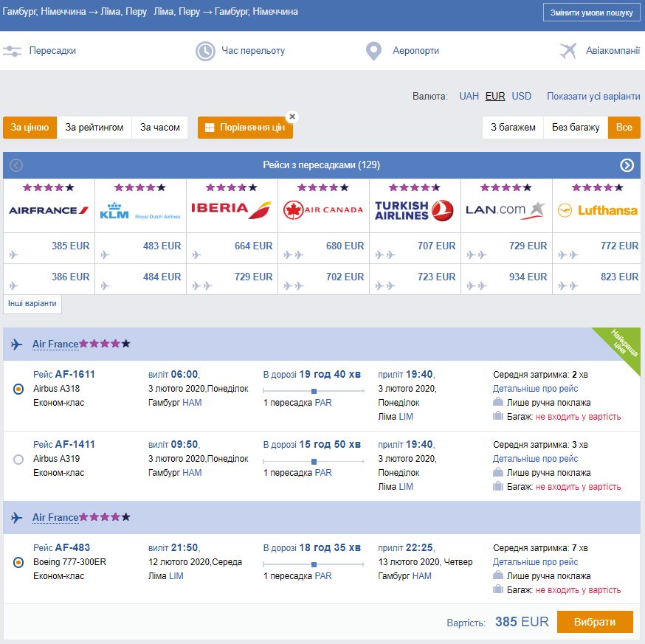This screenshot has height=644, width=645.
Task: Select return flight AF-483 radio button
Action: [x=18, y=563]
